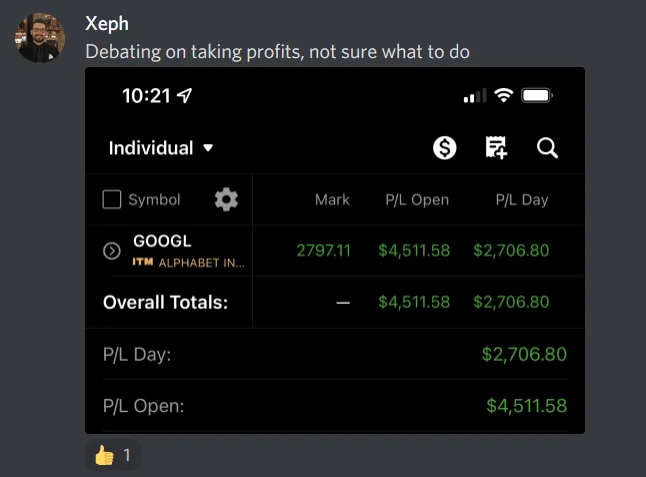Screen dimensions: 646x477
Task: Click the cellular signal bars icon
Action: [474, 96]
